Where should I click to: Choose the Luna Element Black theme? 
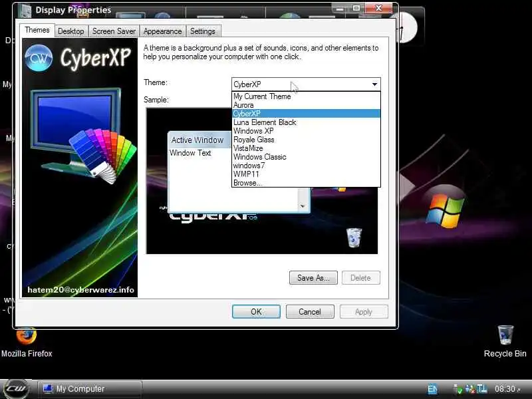[306, 122]
